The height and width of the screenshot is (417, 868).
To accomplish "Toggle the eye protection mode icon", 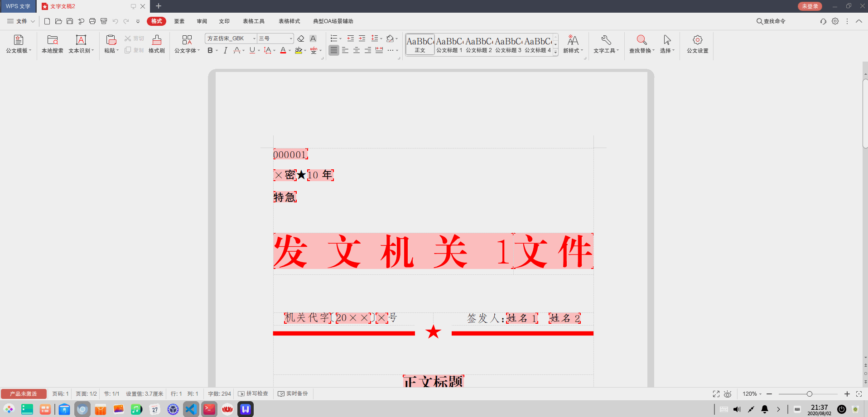I will pos(728,394).
